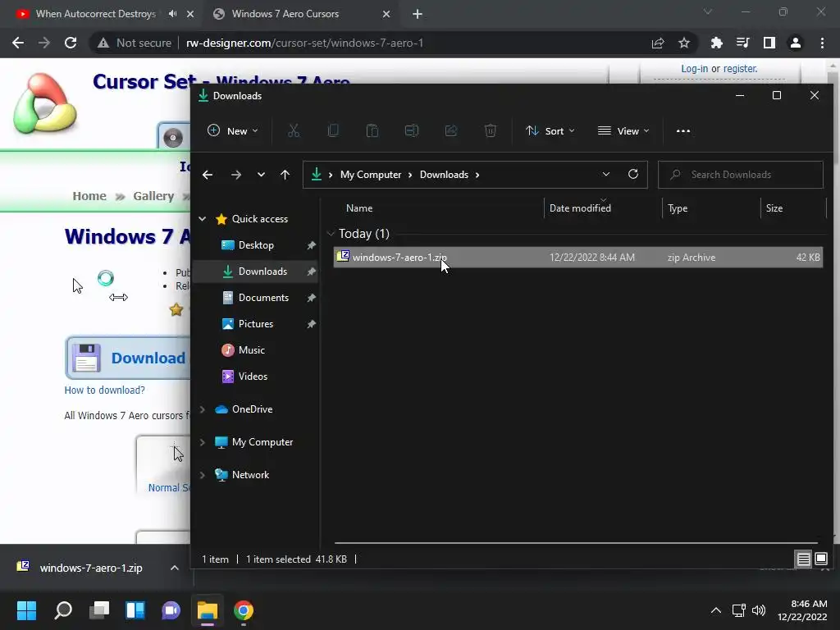Expand Network in navigation pane
This screenshot has width=840, height=630.
pos(203,475)
